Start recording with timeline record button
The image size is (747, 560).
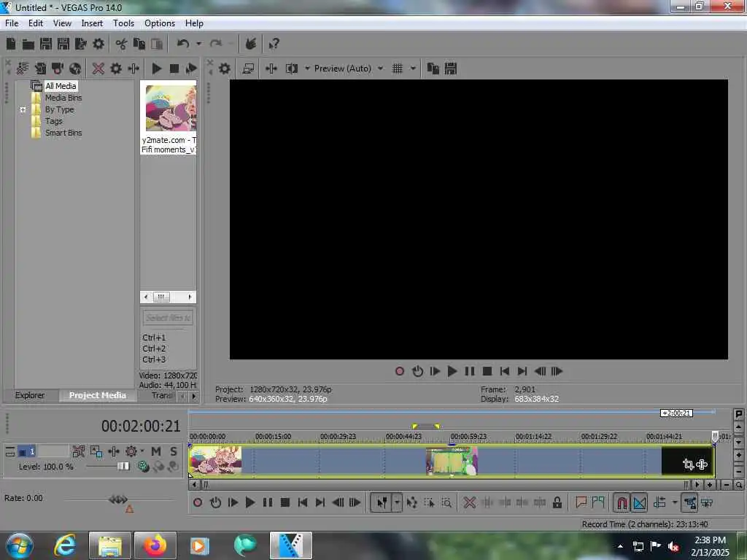click(198, 502)
